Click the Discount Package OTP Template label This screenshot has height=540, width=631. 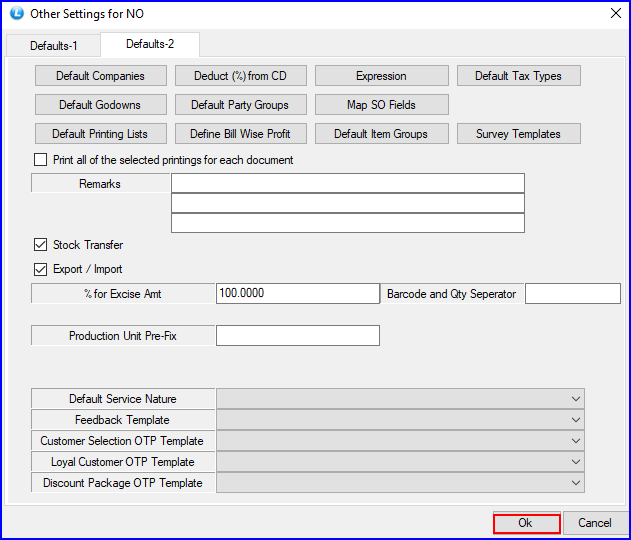(x=122, y=482)
